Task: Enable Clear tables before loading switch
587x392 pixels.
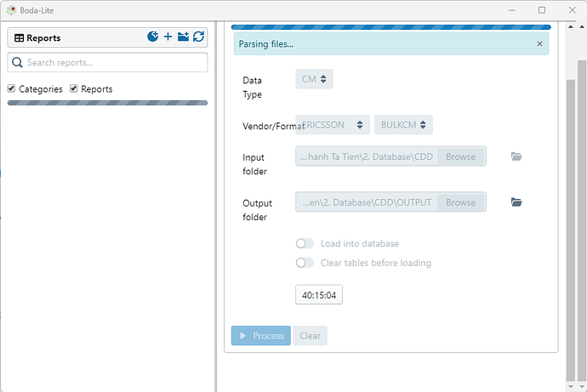Action: point(305,263)
